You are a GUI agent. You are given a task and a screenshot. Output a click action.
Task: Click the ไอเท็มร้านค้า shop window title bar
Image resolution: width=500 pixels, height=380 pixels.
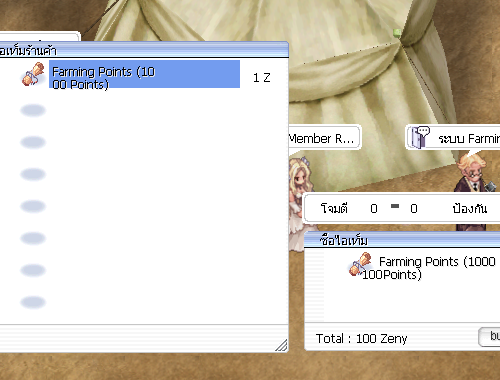point(144,50)
